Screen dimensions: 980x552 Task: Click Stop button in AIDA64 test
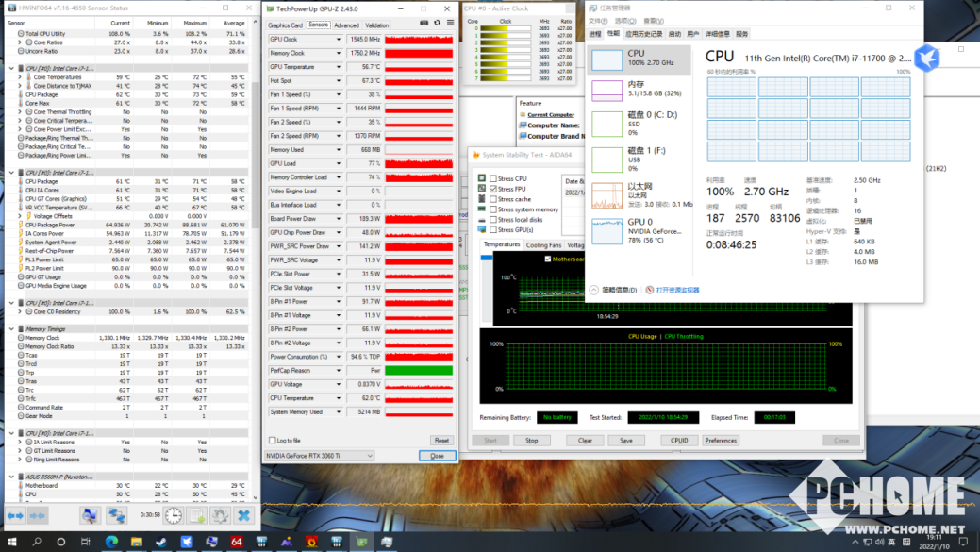531,441
